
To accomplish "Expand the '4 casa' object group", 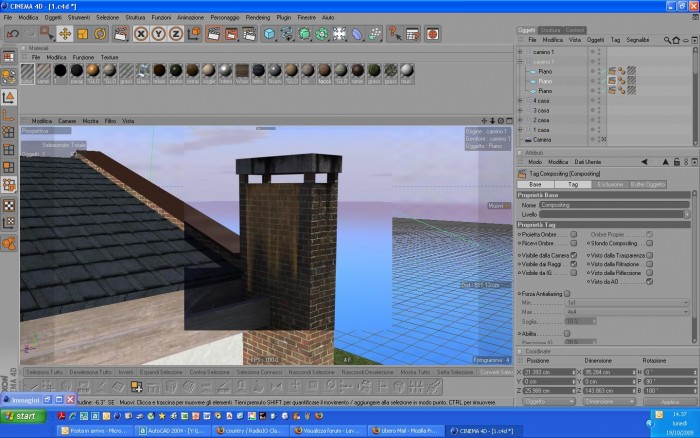I will click(x=520, y=100).
